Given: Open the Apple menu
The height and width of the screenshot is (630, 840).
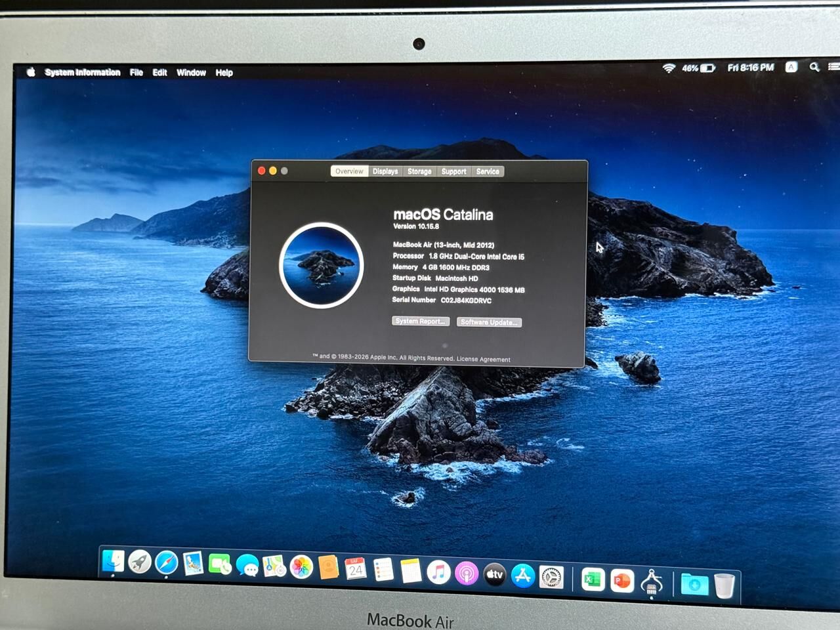Looking at the screenshot, I should point(31,72).
